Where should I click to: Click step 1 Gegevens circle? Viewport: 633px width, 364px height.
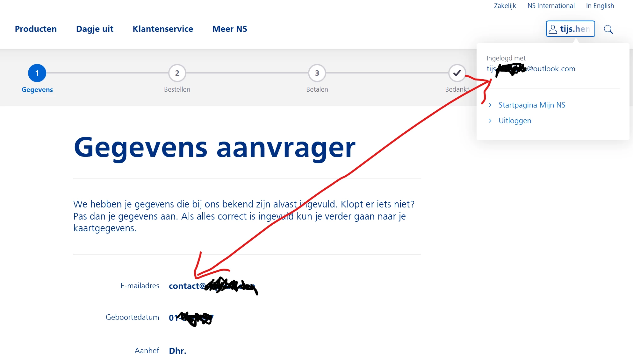click(x=37, y=73)
